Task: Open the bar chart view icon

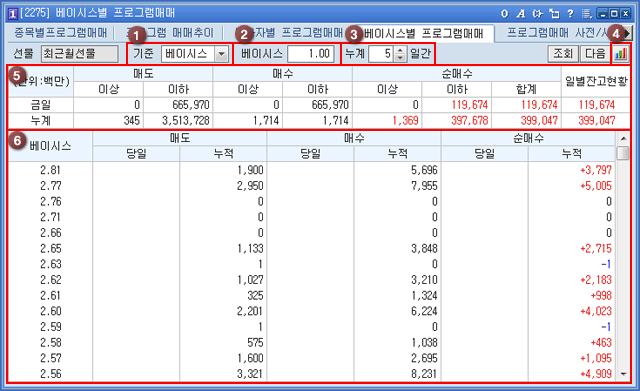Action: [620, 53]
